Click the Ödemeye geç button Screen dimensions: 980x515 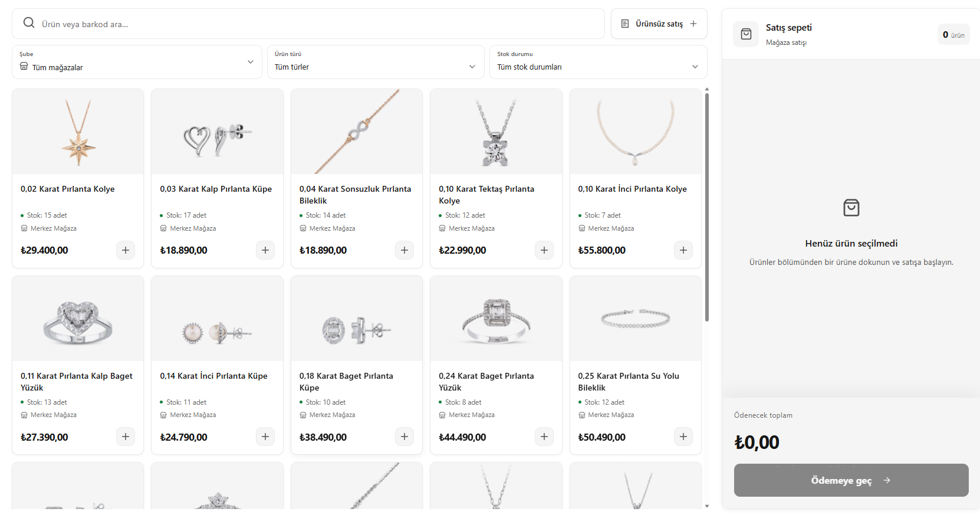[851, 480]
